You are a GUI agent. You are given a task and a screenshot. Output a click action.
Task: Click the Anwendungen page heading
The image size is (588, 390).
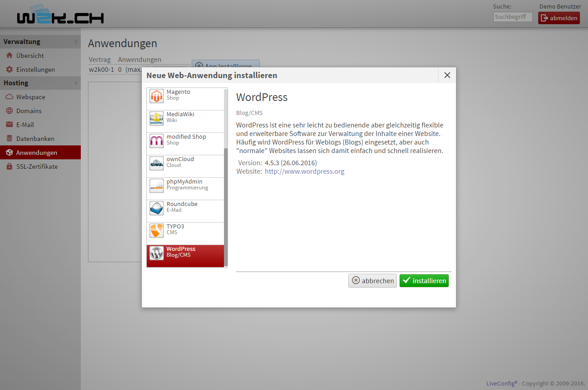pos(123,43)
